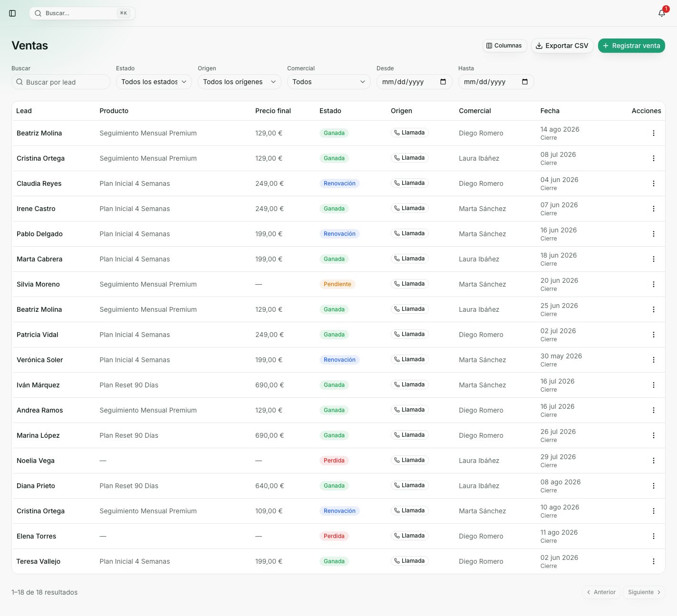Open actions menu for Marina López row
Viewport: 677px width, 616px height.
point(654,435)
